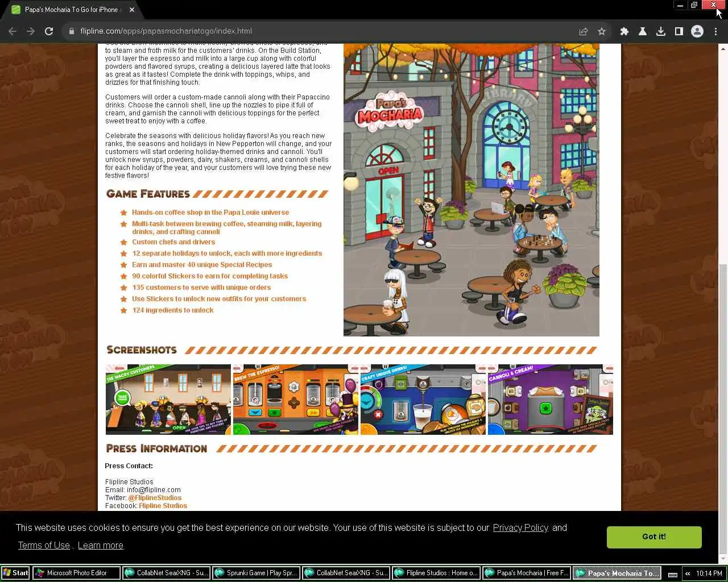
Task: Click the Learn more cookie link
Action: 100,546
